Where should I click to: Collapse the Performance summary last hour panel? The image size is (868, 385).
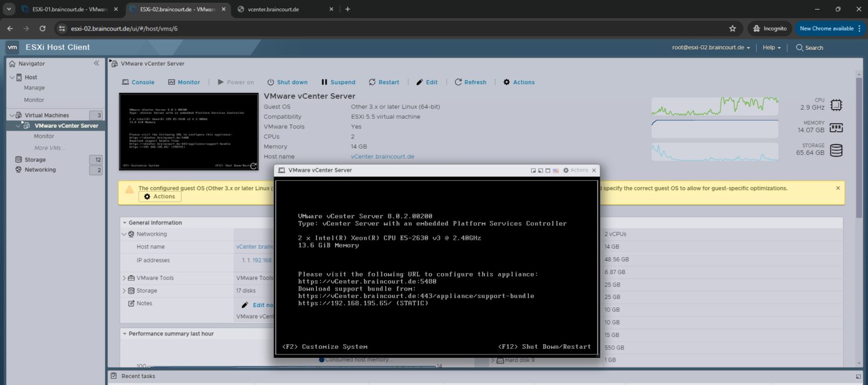tap(125, 334)
